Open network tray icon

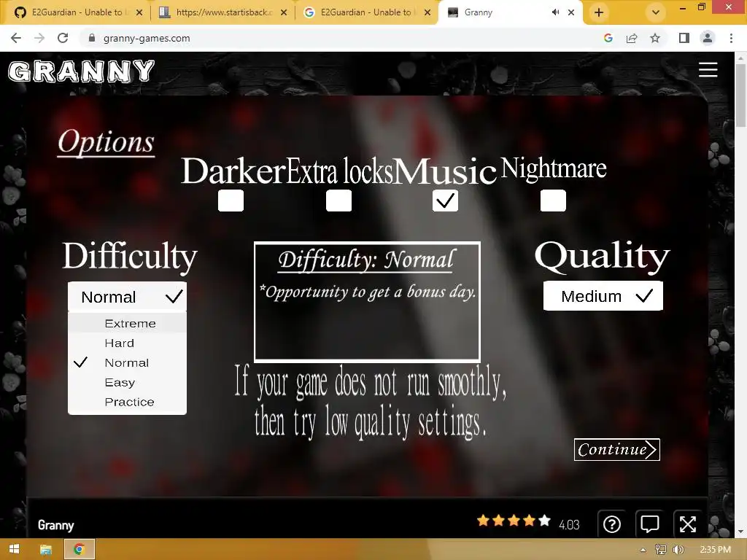coord(661,550)
